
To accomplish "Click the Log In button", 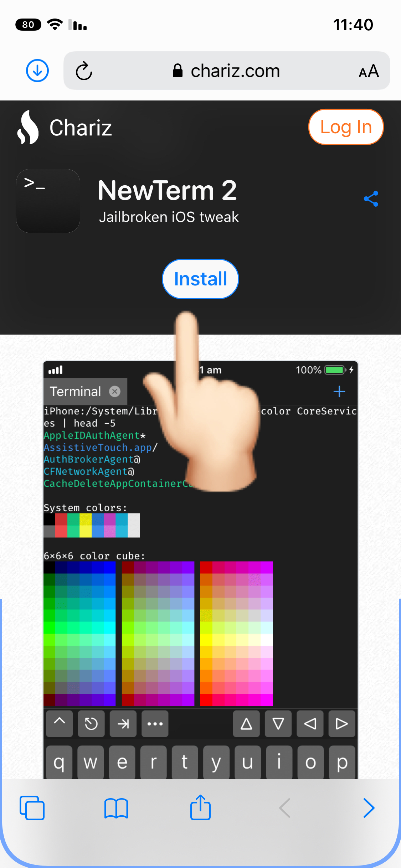I will [x=346, y=127].
